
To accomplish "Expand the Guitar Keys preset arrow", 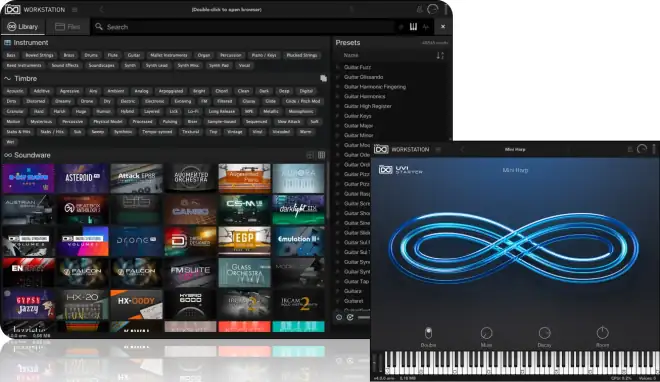I will click(338, 116).
